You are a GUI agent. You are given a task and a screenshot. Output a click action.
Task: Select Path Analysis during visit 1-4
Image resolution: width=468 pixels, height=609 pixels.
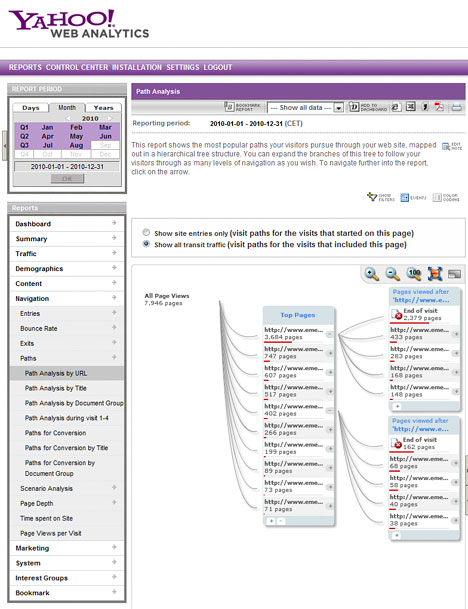tap(66, 418)
